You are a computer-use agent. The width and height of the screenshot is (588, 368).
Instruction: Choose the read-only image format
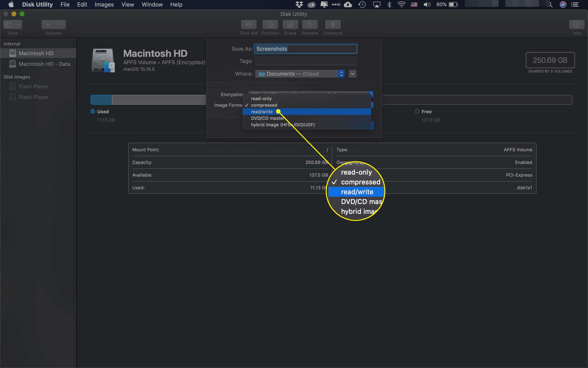307,99
